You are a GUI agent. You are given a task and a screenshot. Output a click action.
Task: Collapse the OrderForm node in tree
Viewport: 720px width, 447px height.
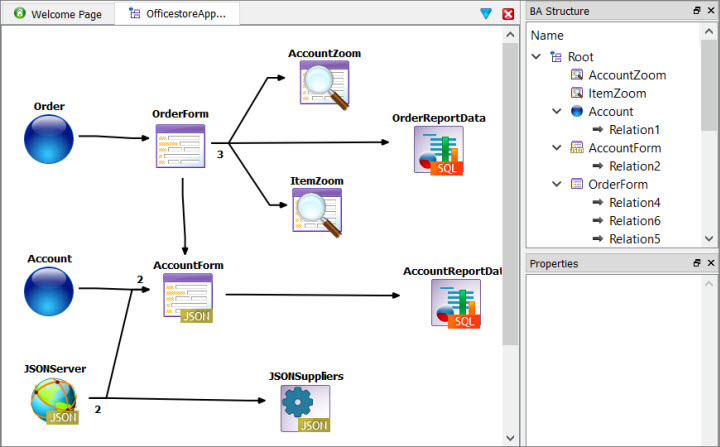pyautogui.click(x=557, y=184)
